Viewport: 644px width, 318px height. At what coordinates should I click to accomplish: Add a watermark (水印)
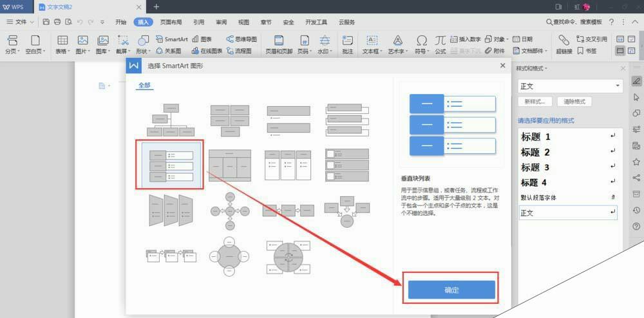click(325, 45)
